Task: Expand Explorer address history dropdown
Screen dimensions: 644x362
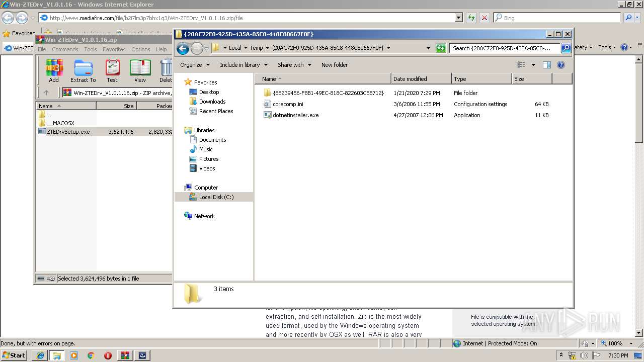Action: click(x=428, y=48)
